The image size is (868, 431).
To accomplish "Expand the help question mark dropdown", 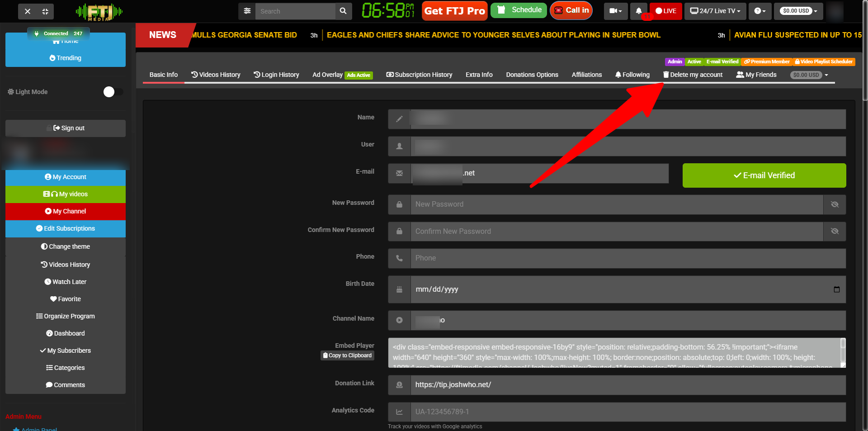I will (x=760, y=11).
